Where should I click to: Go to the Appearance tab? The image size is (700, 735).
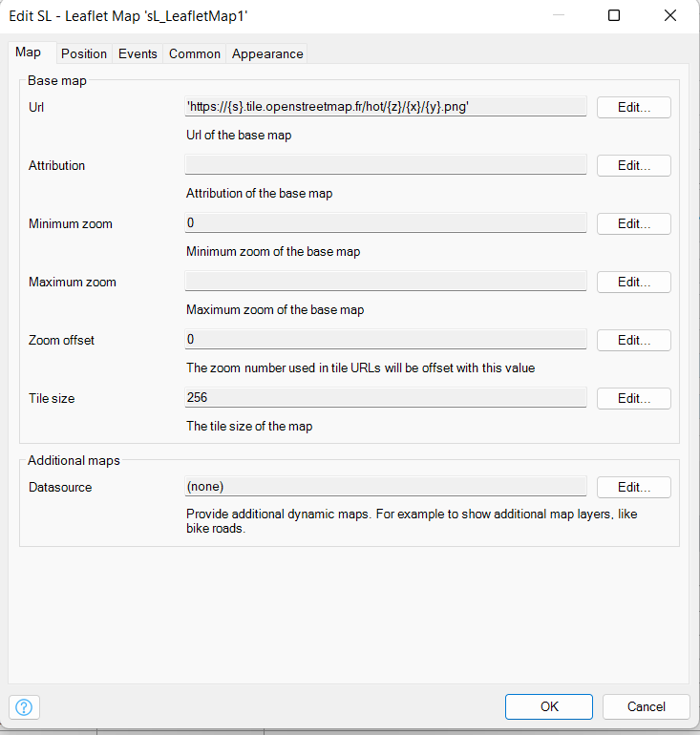267,53
